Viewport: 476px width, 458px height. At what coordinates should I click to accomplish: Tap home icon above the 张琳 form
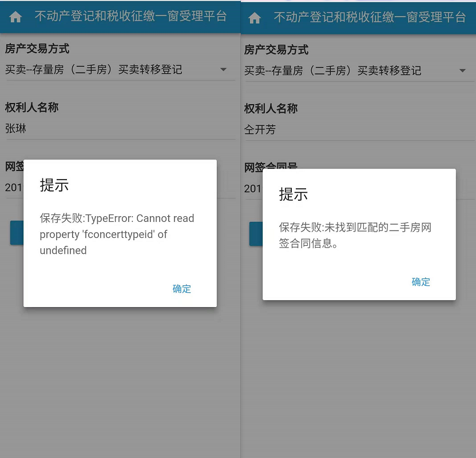click(15, 17)
